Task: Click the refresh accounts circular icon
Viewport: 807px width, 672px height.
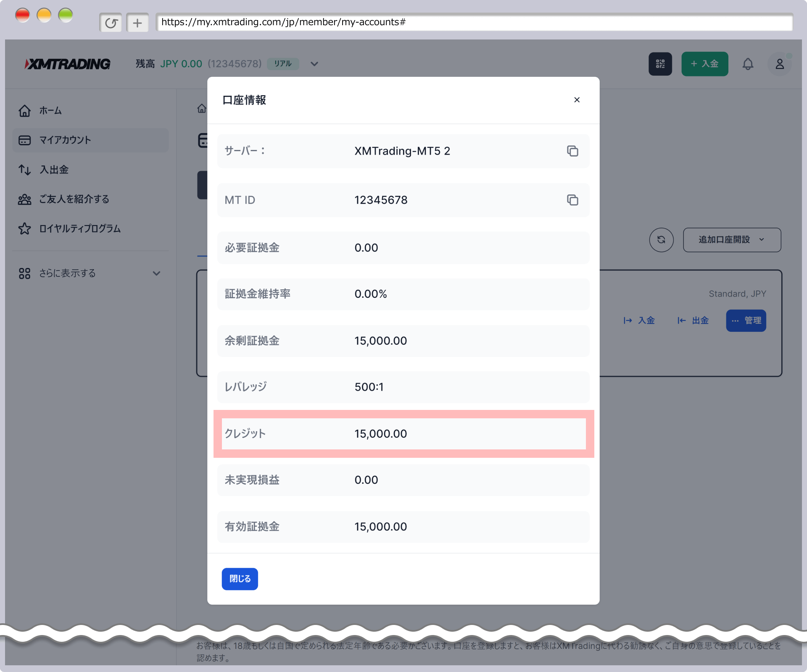Action: pyautogui.click(x=661, y=240)
